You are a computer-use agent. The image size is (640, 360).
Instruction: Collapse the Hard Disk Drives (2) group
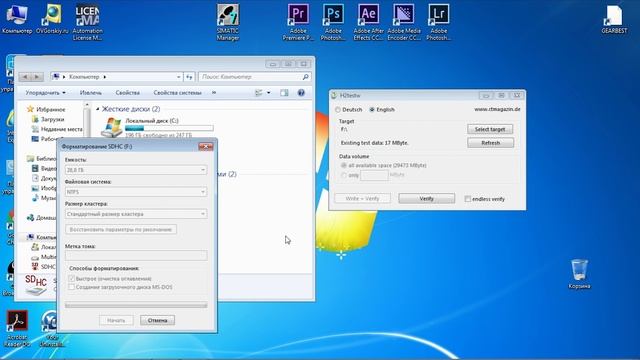click(x=98, y=109)
